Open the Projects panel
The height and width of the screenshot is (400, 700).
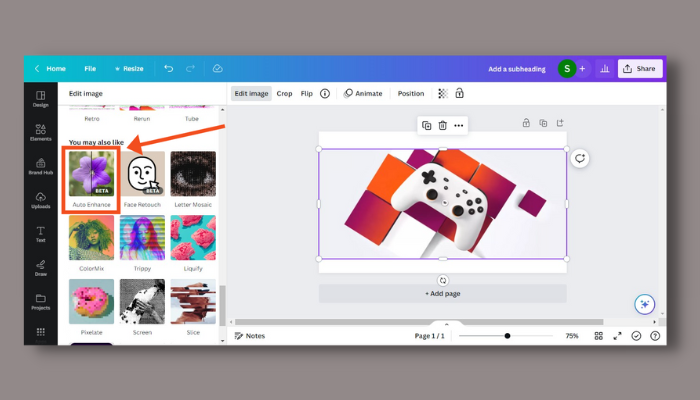coord(41,302)
